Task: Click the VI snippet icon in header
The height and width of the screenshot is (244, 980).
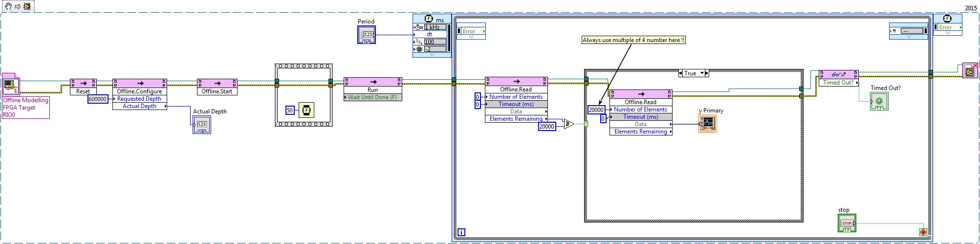Action: click(x=27, y=6)
